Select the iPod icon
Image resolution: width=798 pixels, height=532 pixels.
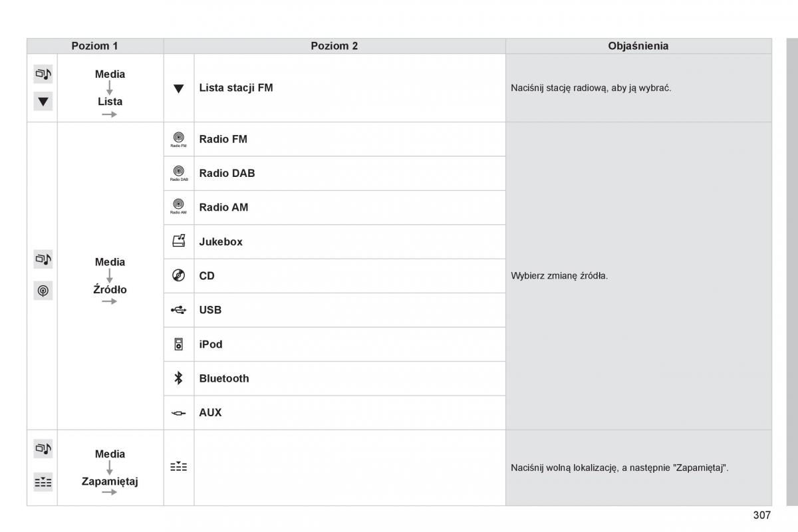(178, 344)
